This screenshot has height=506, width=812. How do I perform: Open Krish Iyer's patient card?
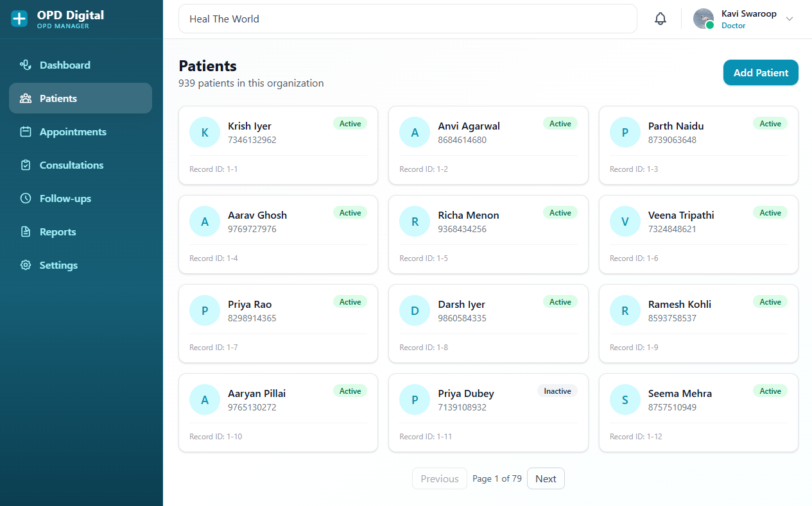click(278, 146)
